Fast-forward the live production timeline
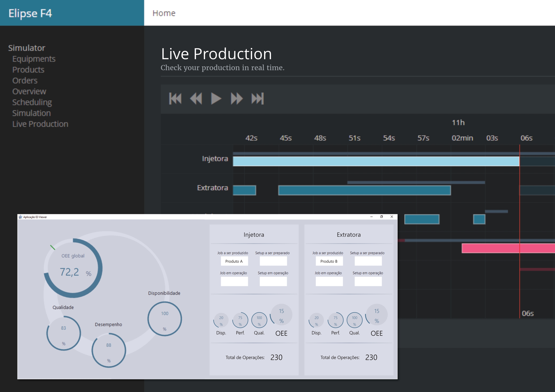Viewport: 555px width, 392px height. [237, 99]
